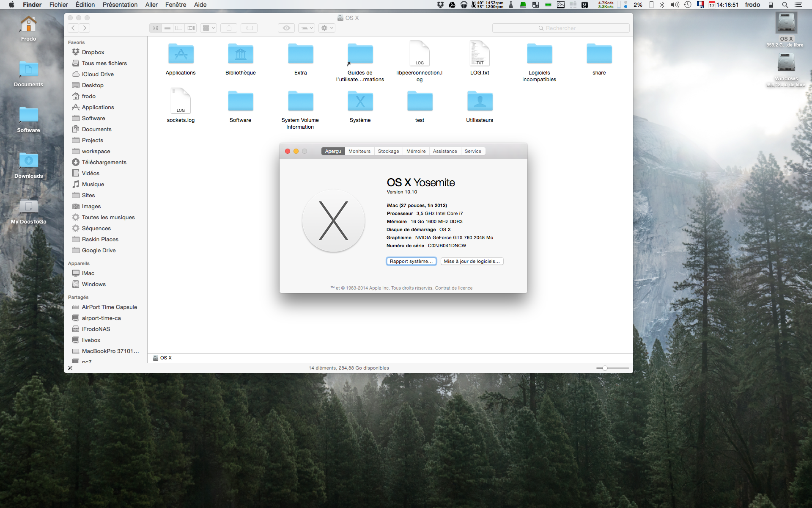Click the Share toolbar button
This screenshot has height=508, width=812.
(229, 28)
